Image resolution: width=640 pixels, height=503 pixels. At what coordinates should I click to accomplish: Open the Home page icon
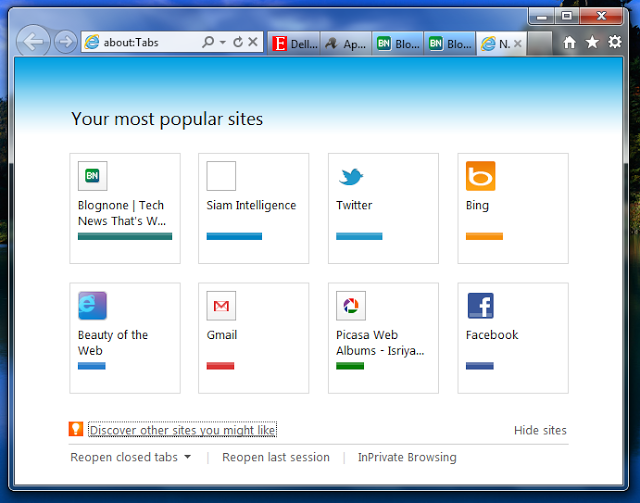coord(569,42)
